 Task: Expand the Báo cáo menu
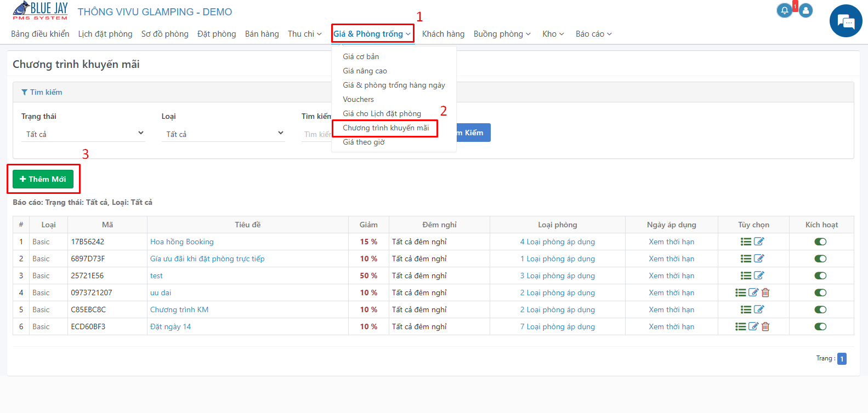[594, 34]
